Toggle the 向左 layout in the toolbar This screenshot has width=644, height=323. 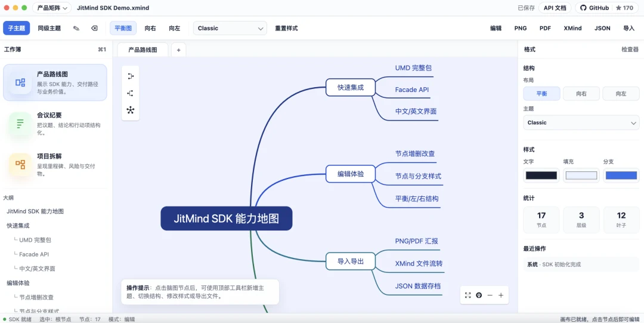[175, 29]
